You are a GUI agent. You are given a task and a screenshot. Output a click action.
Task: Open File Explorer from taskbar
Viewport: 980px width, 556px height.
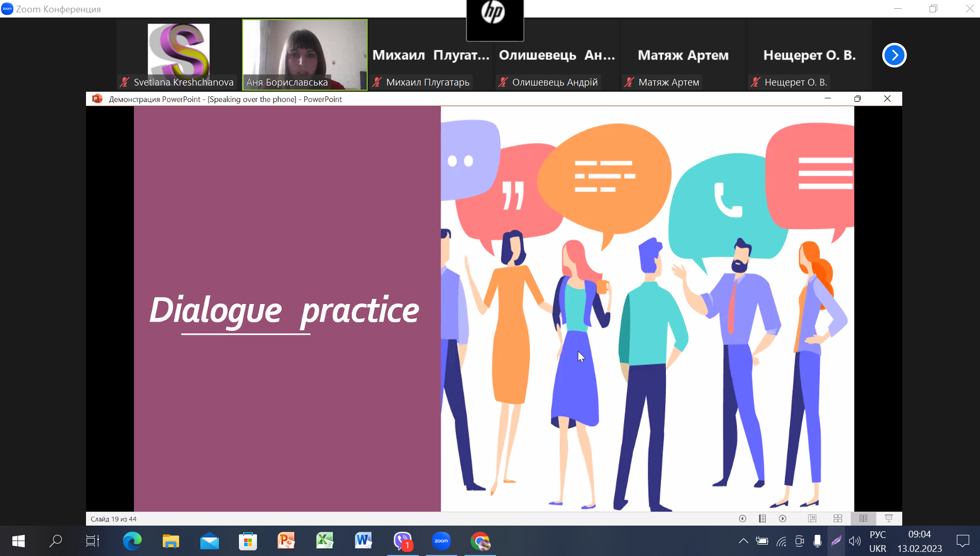coord(170,541)
